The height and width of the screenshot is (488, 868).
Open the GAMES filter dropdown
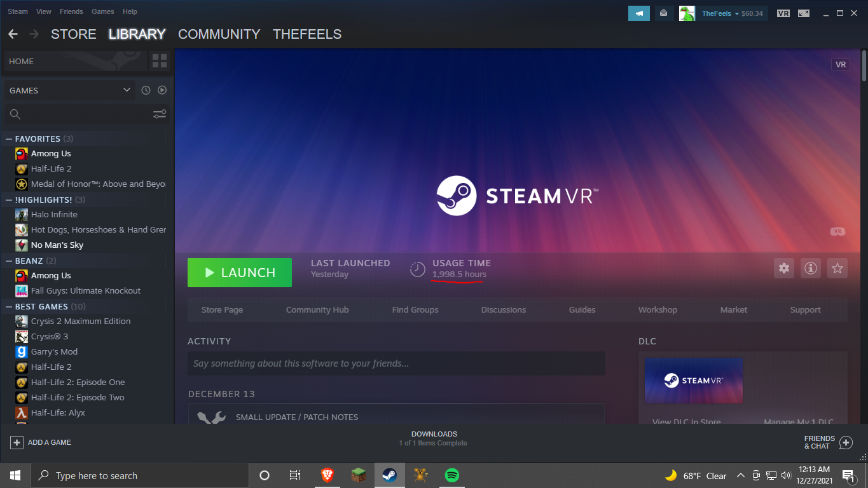coord(70,90)
